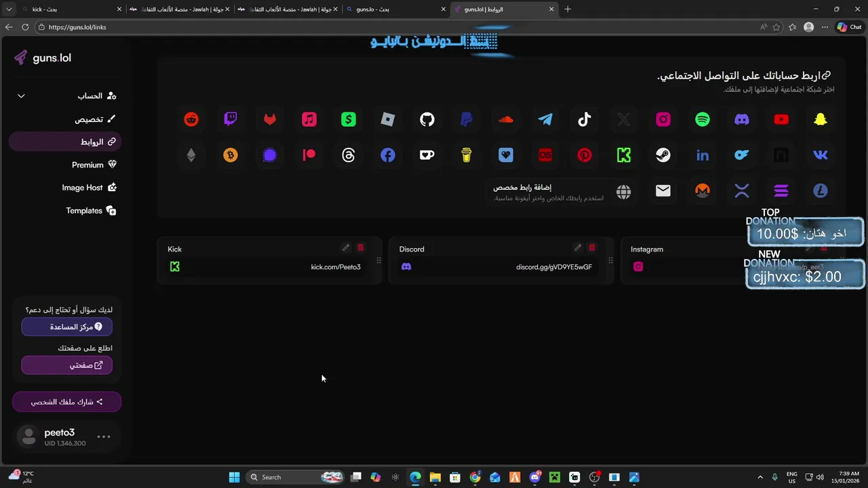
Task: Add a VK link
Action: (821, 155)
